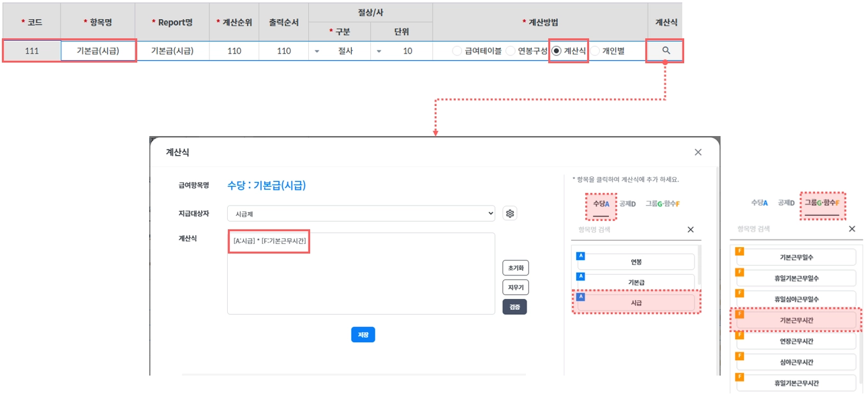Screen dimensions: 868x396
Task: Select 개인별 radio button
Action: [x=595, y=51]
